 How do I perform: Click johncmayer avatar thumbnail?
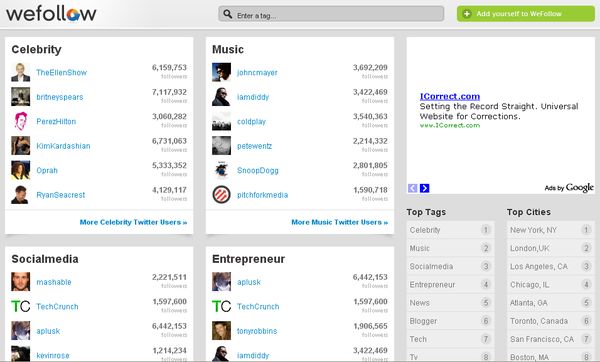tap(222, 72)
